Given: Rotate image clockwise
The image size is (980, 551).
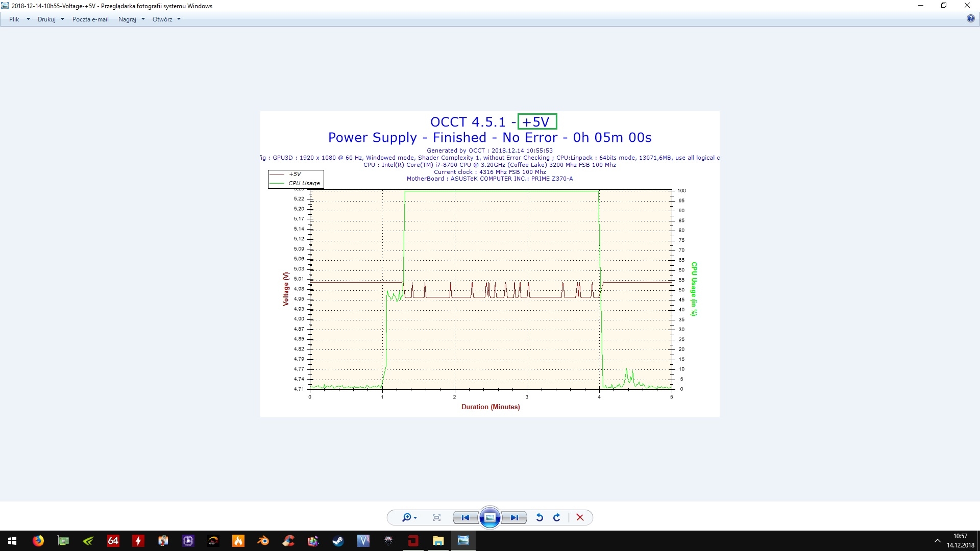Looking at the screenshot, I should point(557,517).
